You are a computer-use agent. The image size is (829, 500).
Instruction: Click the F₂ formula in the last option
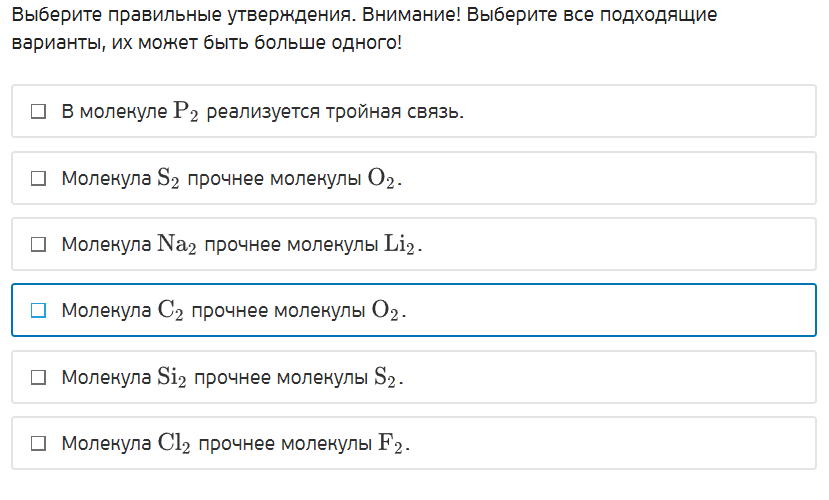[391, 444]
